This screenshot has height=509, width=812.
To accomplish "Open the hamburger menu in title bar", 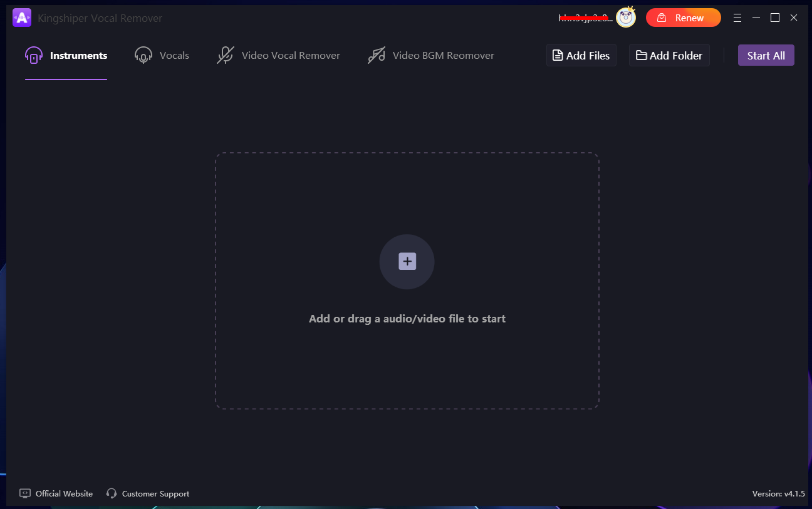I will [737, 18].
